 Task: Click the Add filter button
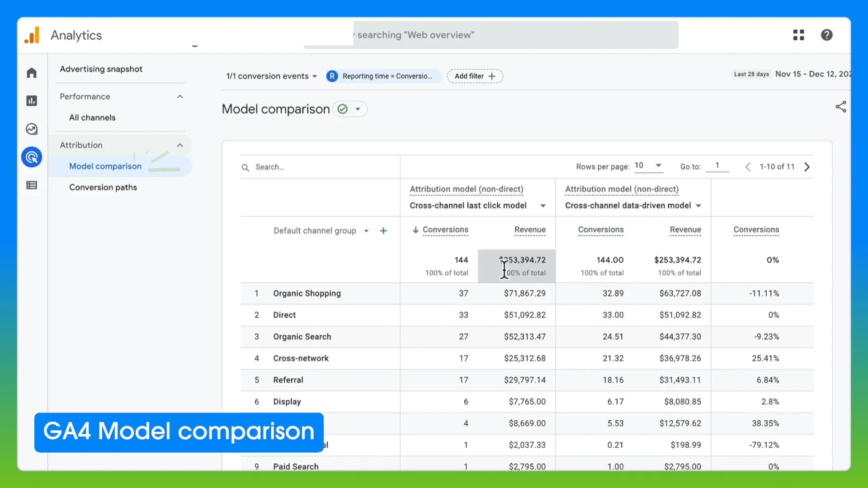475,76
